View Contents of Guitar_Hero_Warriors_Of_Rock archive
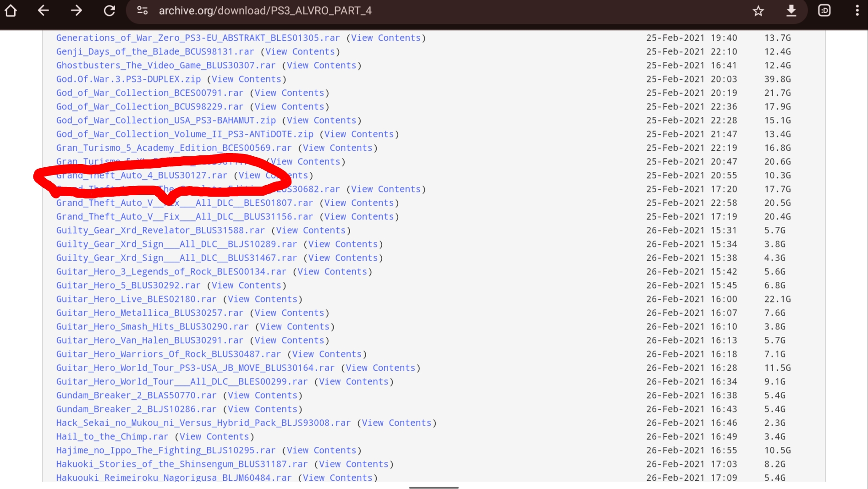Image resolution: width=868 pixels, height=489 pixels. coord(327,354)
